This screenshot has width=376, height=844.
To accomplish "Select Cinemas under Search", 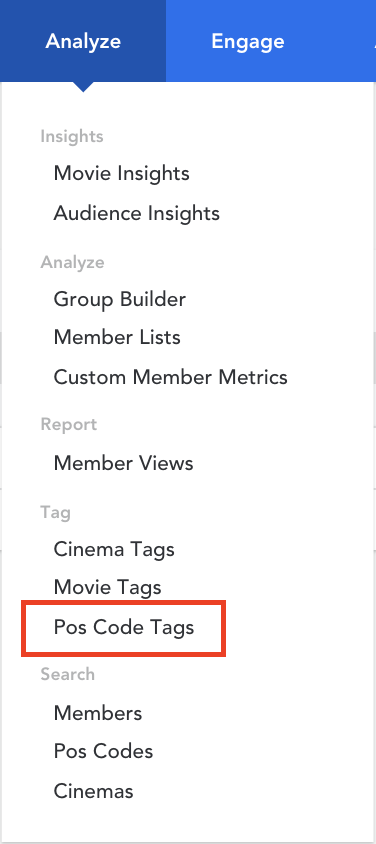I will (94, 791).
